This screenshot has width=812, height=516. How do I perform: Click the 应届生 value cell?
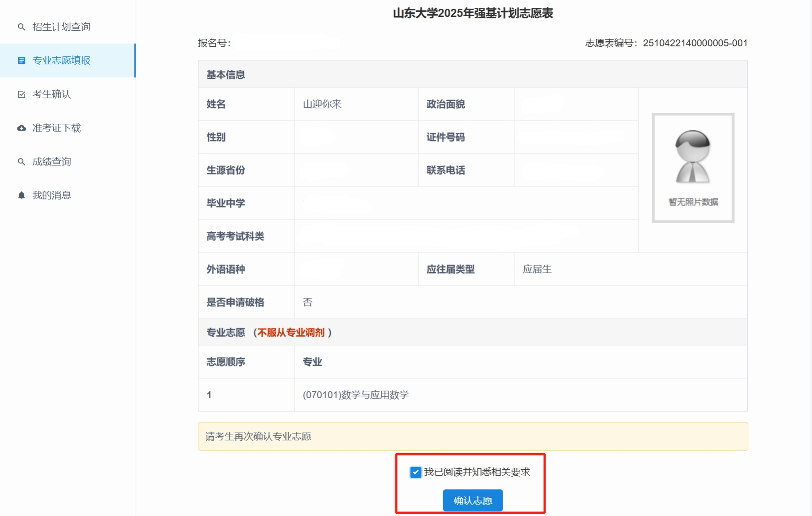(631, 269)
